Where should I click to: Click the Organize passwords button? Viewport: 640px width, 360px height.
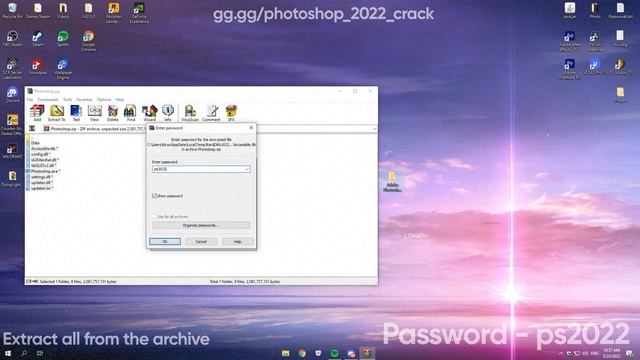coord(201,225)
